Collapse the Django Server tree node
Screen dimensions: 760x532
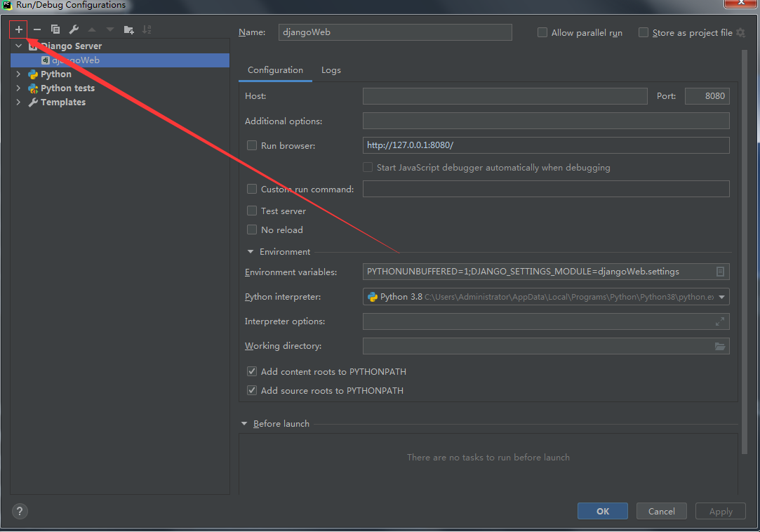pyautogui.click(x=18, y=46)
